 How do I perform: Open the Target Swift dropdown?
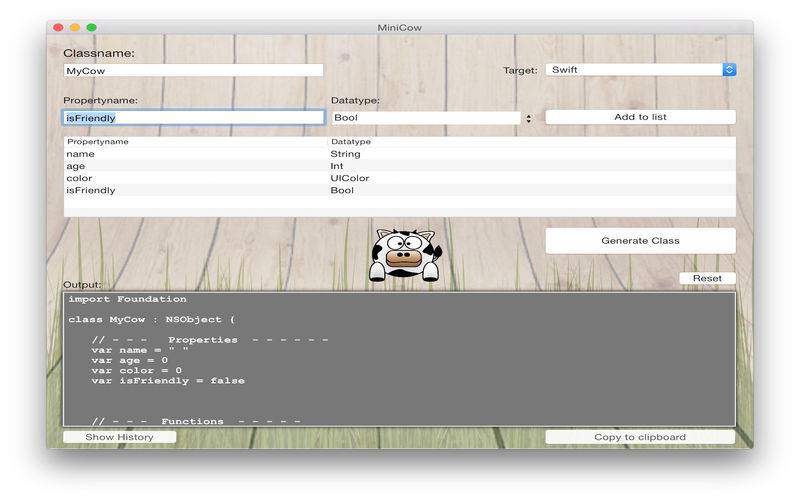click(640, 69)
